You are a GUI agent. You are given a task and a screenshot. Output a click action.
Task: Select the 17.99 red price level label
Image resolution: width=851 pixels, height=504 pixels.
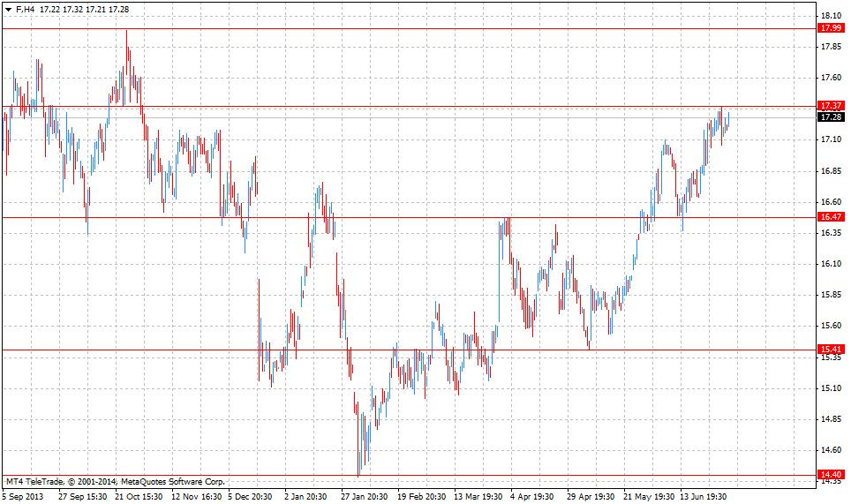pyautogui.click(x=831, y=28)
